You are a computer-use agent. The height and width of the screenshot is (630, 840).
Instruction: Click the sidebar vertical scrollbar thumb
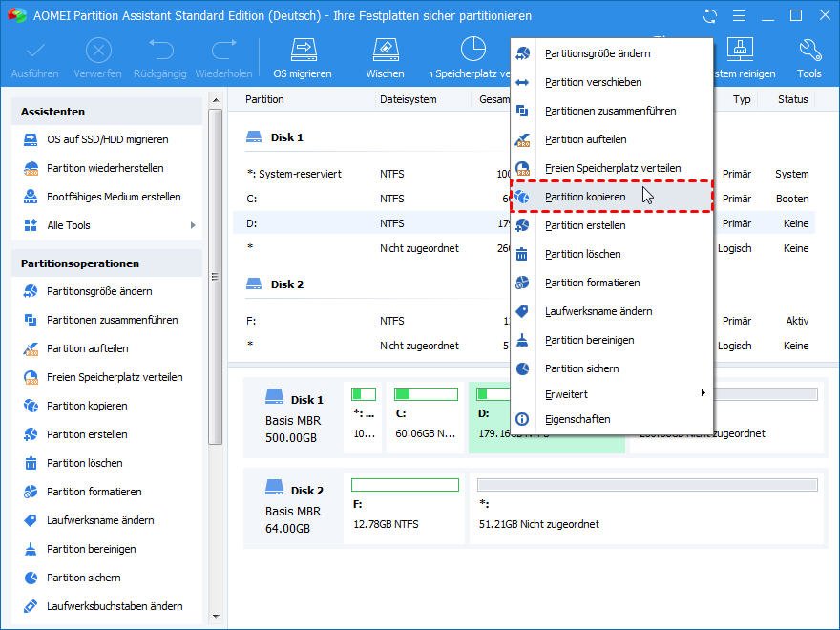pos(216,277)
